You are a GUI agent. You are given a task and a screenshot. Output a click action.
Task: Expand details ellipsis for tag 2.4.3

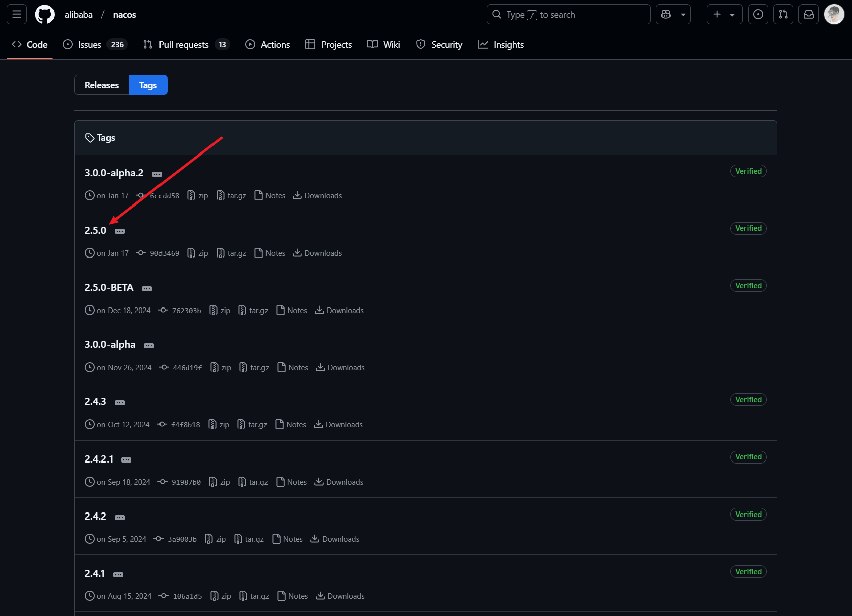[x=120, y=403]
